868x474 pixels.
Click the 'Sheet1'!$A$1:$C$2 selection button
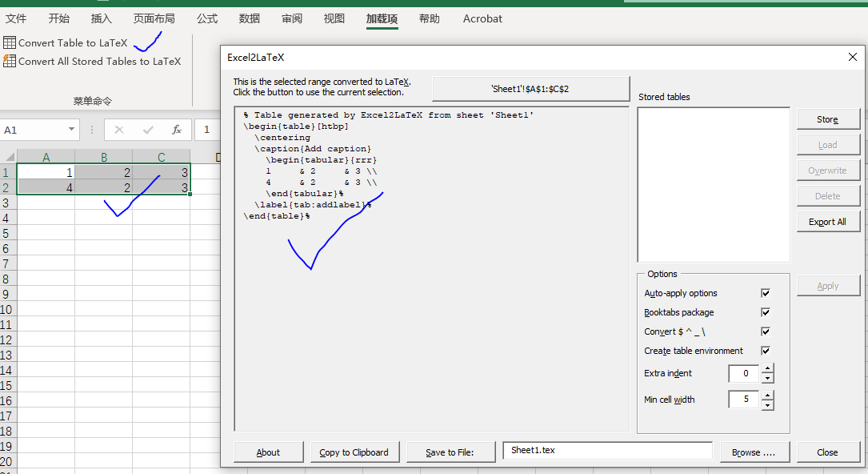(530, 88)
